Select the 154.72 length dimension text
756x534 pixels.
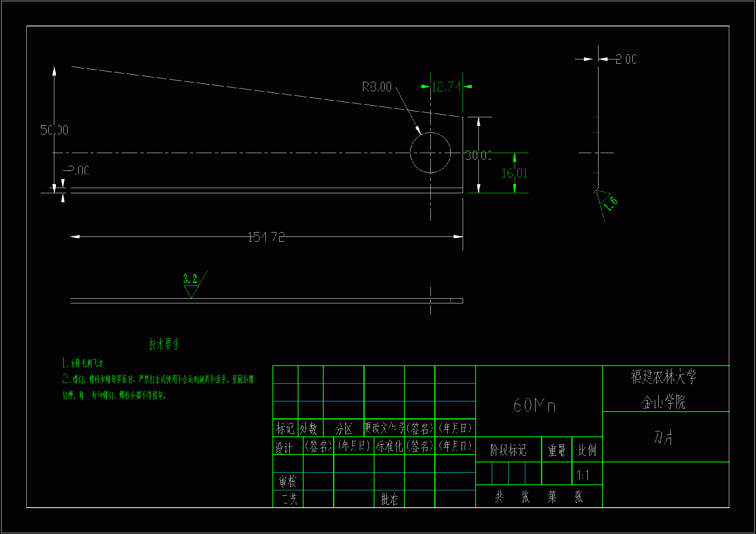(266, 237)
